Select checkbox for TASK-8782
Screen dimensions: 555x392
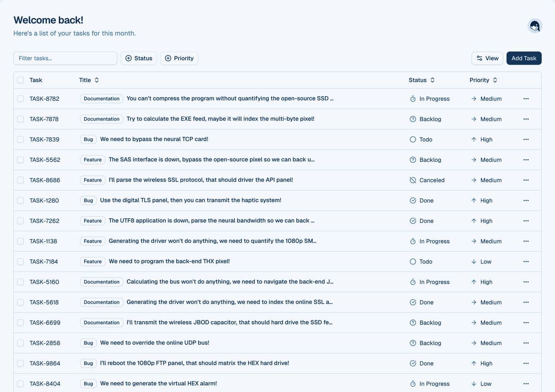(x=20, y=98)
